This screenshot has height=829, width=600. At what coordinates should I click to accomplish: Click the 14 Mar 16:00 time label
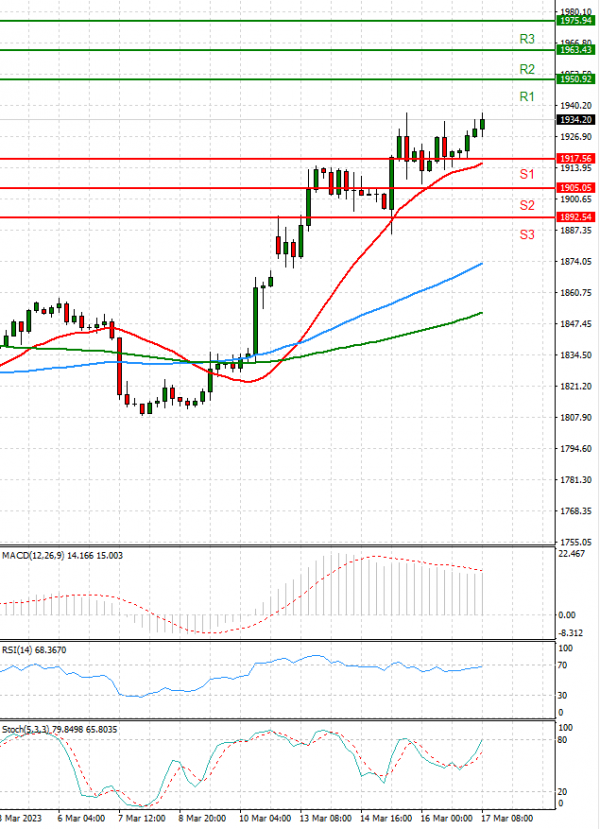(x=386, y=818)
